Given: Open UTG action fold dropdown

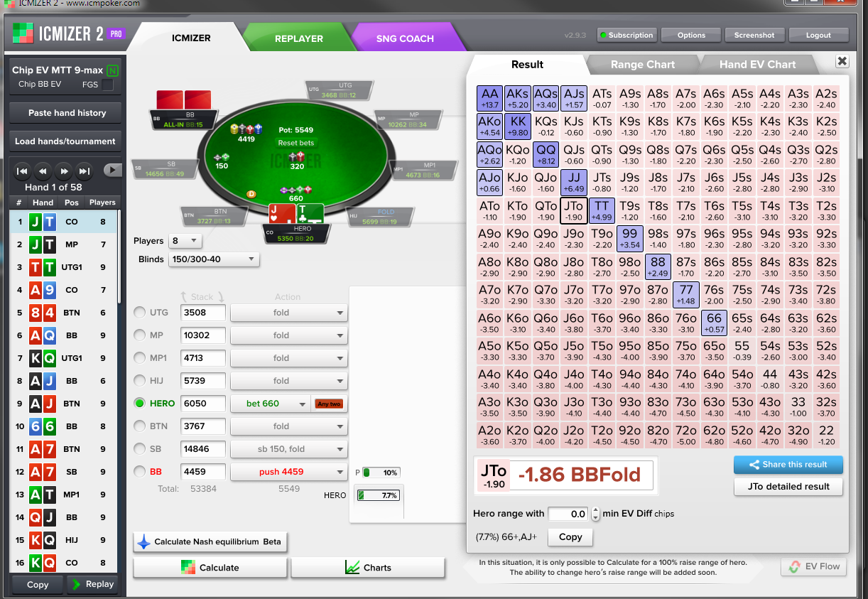Looking at the screenshot, I should (288, 313).
